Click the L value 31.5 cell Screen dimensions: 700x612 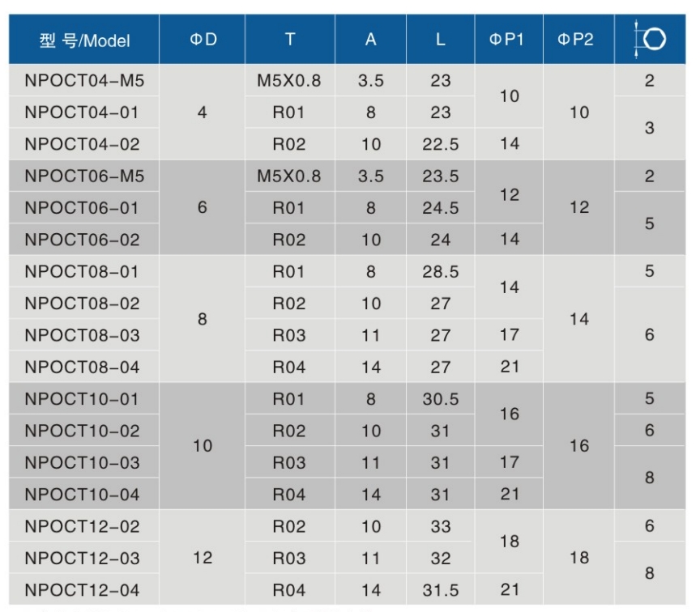(x=440, y=590)
